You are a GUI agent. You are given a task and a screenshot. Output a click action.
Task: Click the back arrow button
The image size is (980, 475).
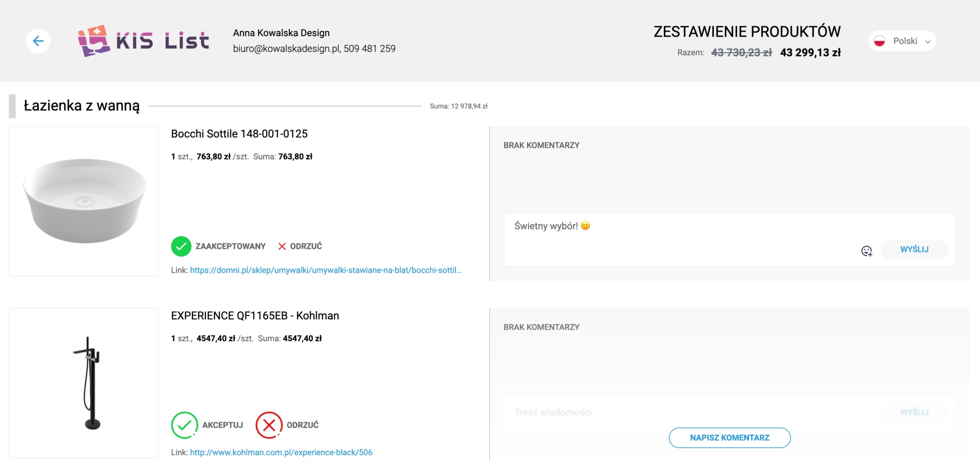point(38,41)
